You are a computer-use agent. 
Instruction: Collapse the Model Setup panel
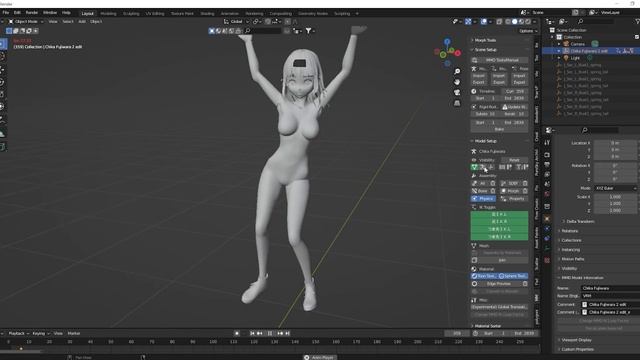pyautogui.click(x=485, y=141)
